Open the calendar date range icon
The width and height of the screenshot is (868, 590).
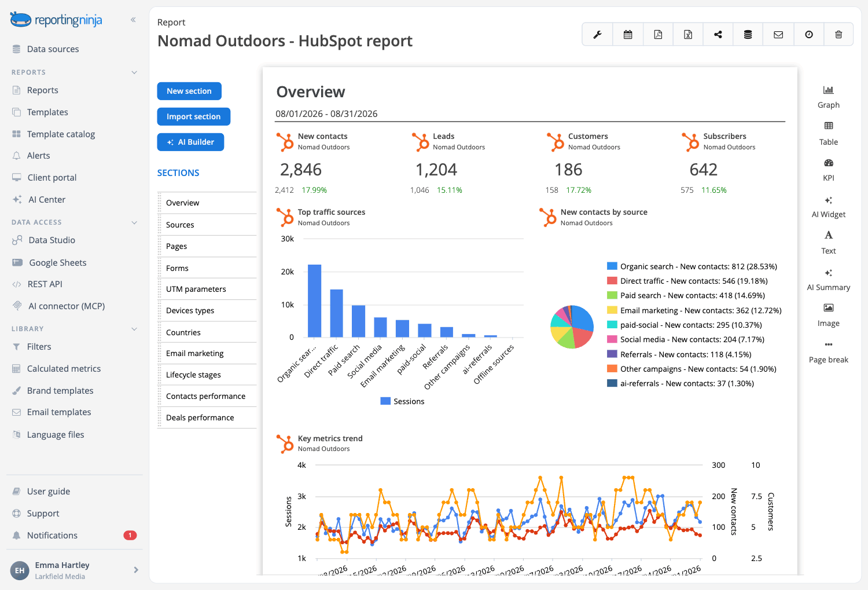[x=628, y=35]
